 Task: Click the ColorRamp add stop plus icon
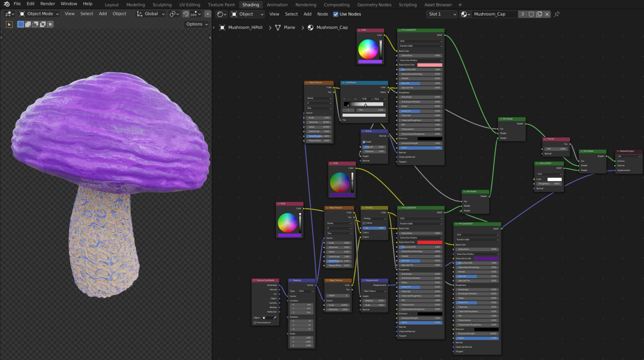coord(345,99)
